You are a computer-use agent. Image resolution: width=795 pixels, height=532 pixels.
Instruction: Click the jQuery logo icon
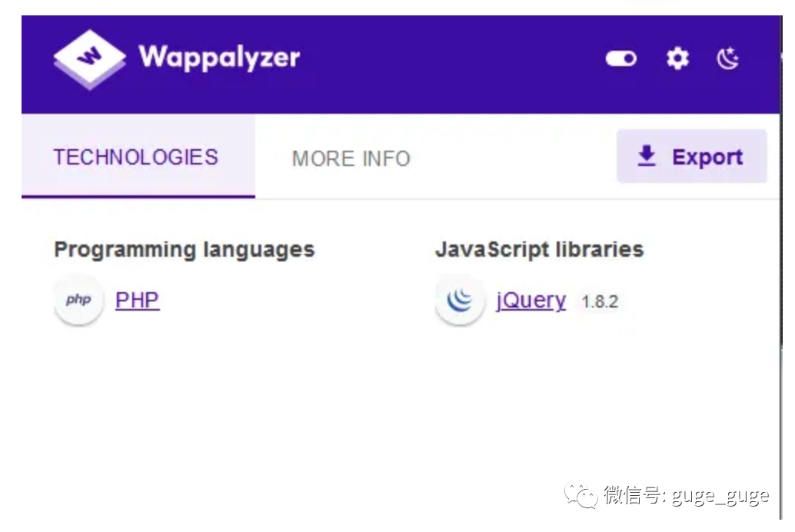coord(460,300)
